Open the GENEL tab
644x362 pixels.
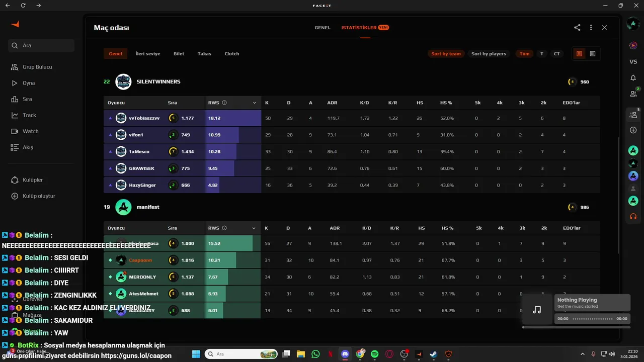[323, 28]
